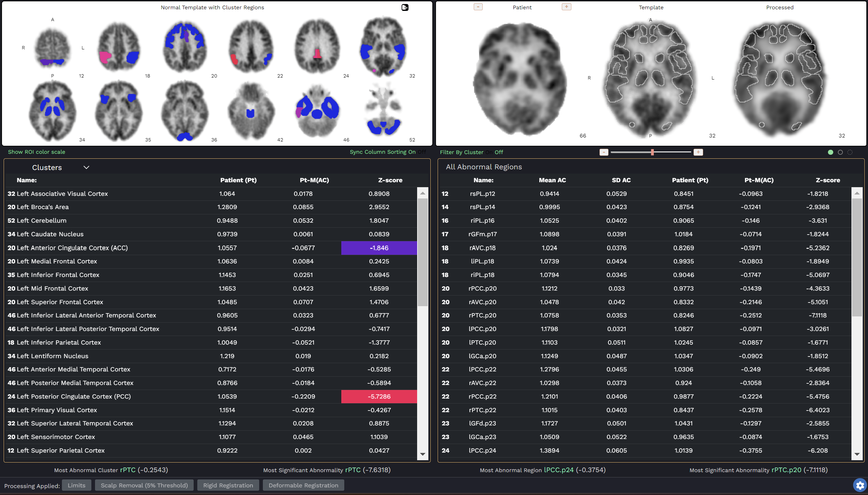The image size is (868, 495).
Task: Sort clusters table by Pt-M(AC) column
Action: (314, 180)
